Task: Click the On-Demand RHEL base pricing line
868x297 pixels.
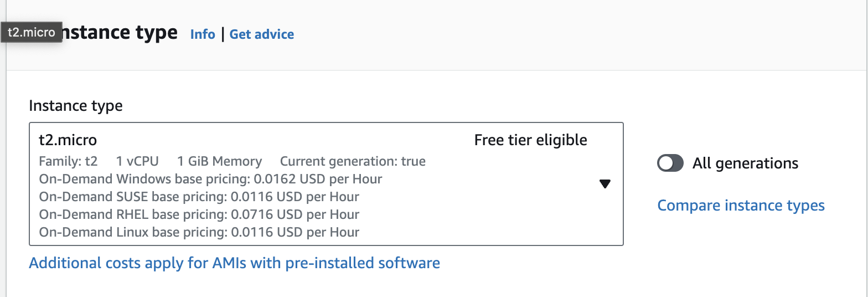Action: point(199,214)
